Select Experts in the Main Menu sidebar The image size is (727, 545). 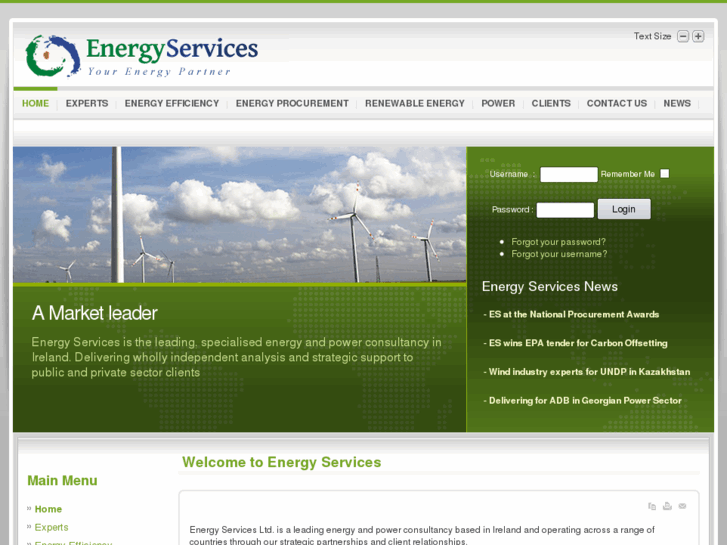(x=51, y=527)
